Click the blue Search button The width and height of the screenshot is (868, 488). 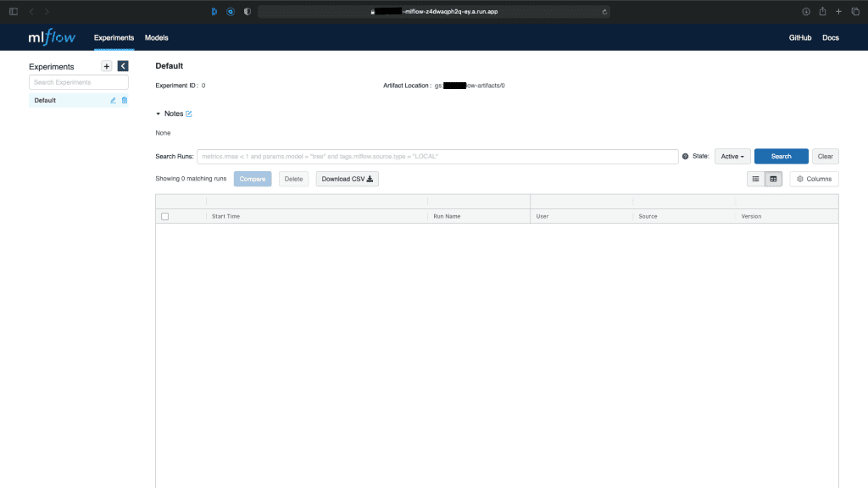[x=781, y=157]
